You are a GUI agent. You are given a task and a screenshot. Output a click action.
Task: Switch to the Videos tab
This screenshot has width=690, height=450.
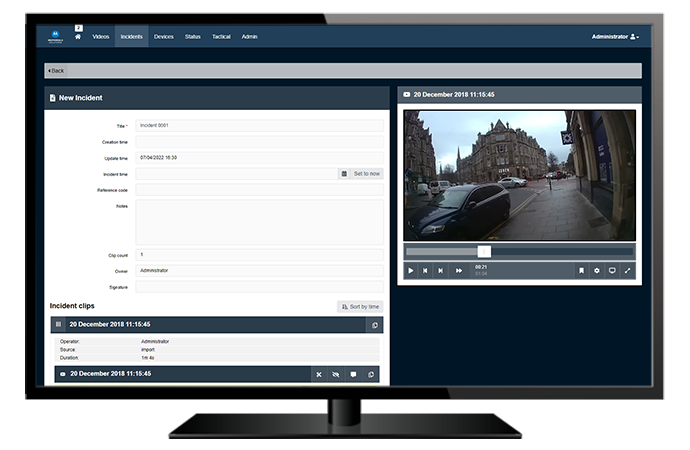coord(101,37)
